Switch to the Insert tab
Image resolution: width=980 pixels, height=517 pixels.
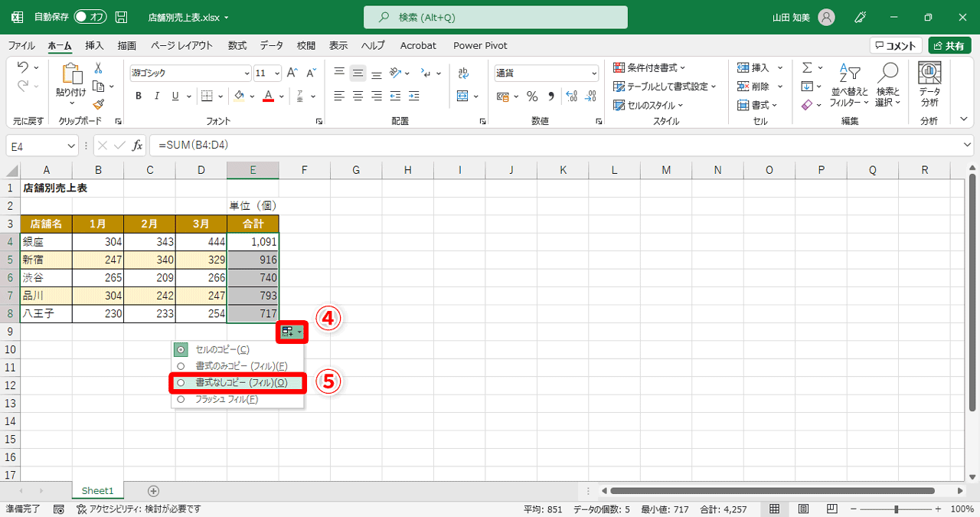point(95,45)
